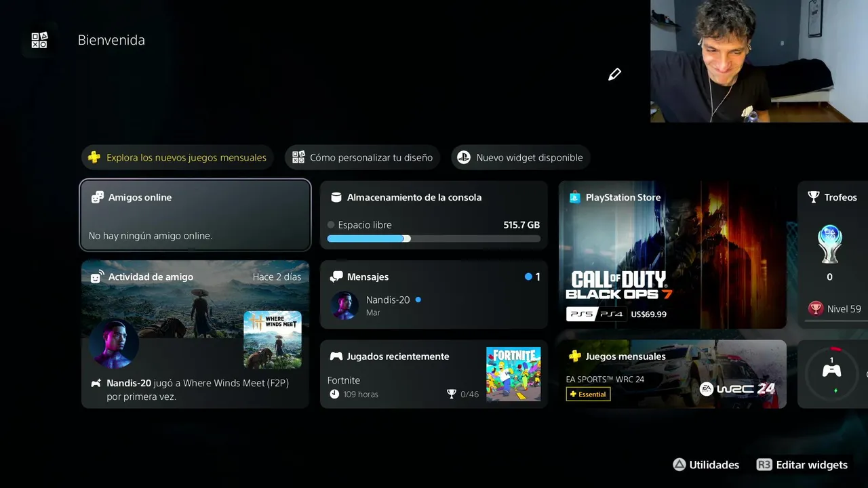
Task: Click the Mensajes chat bubble icon
Action: (336, 277)
